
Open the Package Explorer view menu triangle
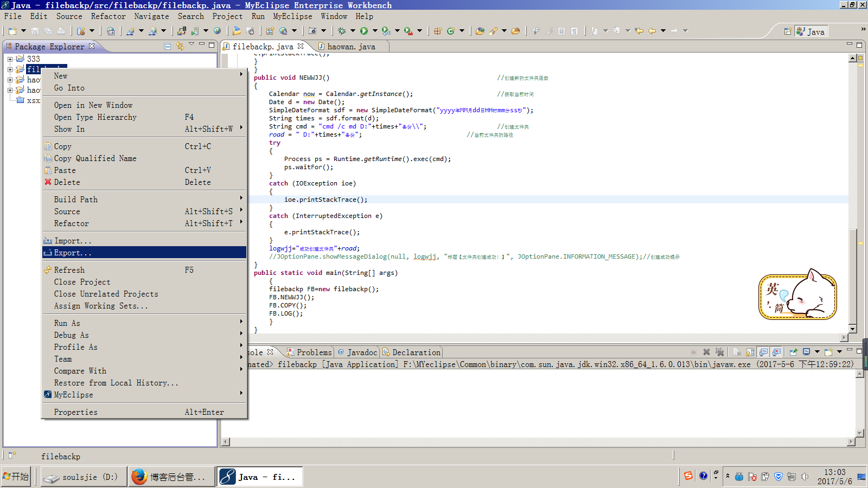[192, 44]
